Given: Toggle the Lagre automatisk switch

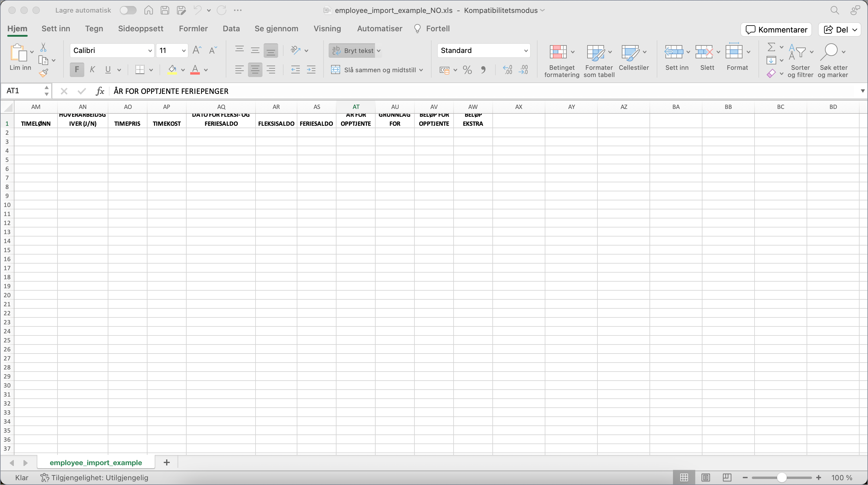Looking at the screenshot, I should tap(128, 10).
